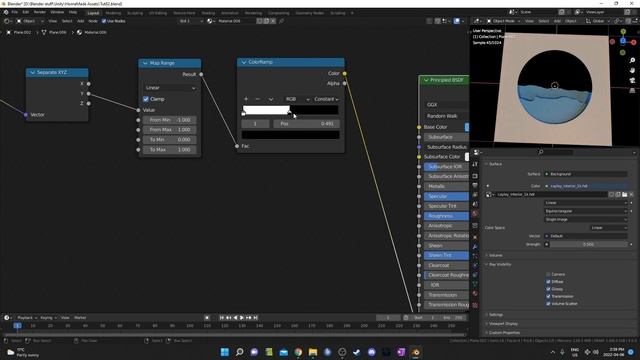Viewport: 640px width, 360px height.
Task: Open RGB color mode dropdown in ColorRamp
Action: pyautogui.click(x=297, y=99)
